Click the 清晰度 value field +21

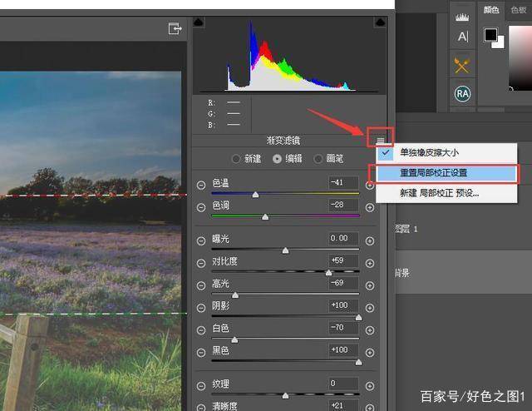click(343, 405)
